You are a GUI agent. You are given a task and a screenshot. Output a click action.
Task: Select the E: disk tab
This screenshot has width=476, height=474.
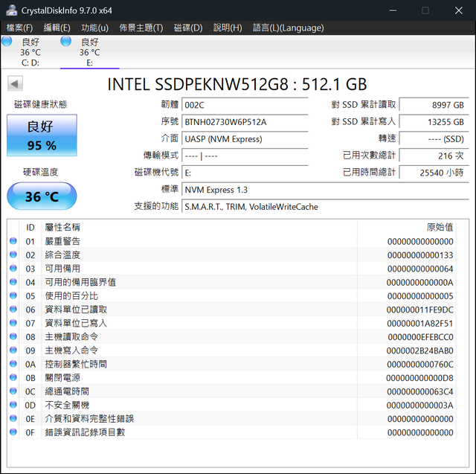(x=89, y=51)
